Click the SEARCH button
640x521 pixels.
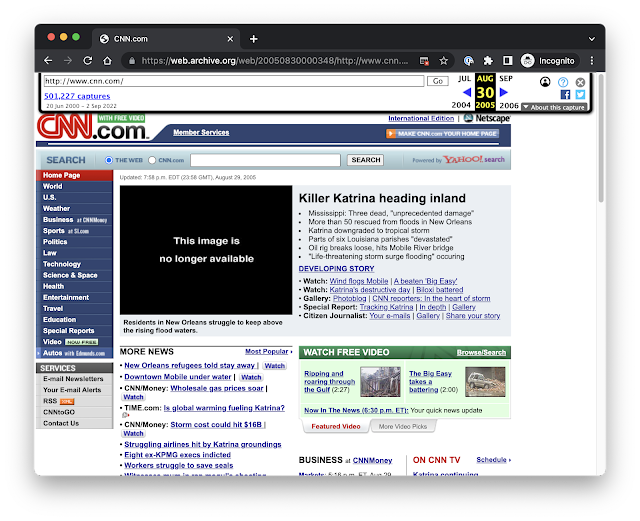366,160
